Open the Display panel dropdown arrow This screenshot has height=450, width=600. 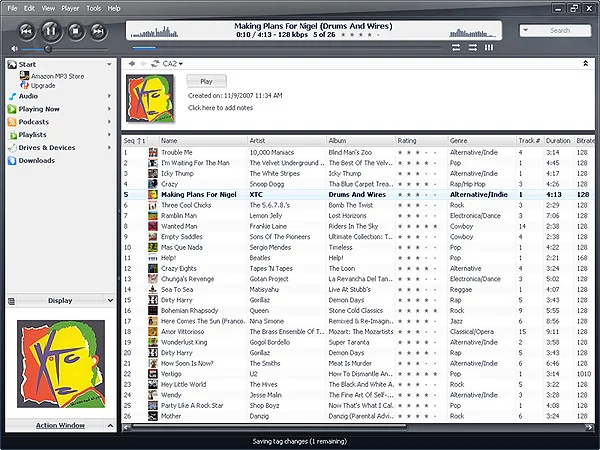pos(110,300)
